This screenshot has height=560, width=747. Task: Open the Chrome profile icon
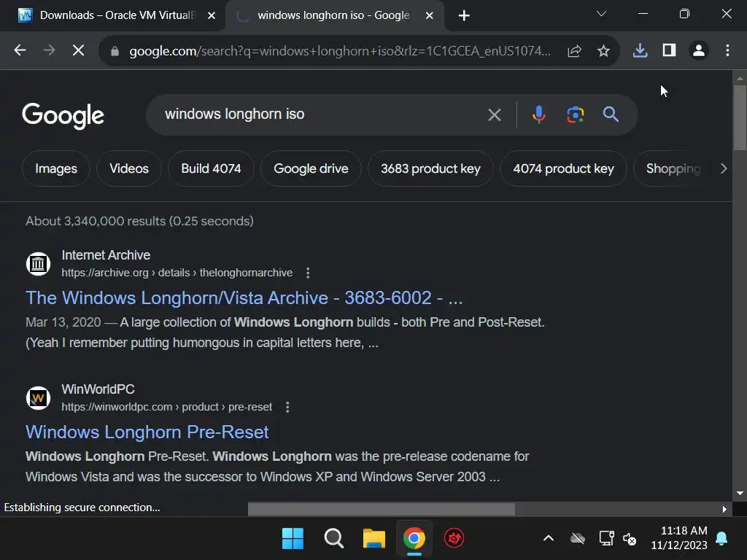(x=699, y=50)
